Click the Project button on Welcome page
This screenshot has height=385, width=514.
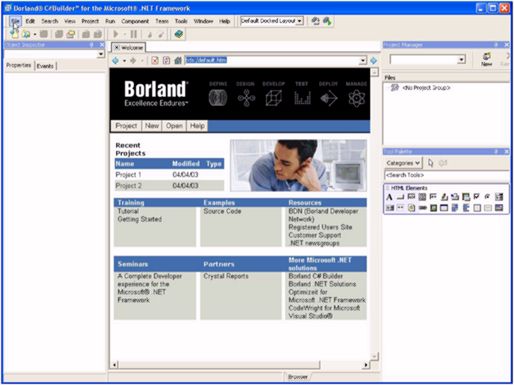(x=126, y=126)
